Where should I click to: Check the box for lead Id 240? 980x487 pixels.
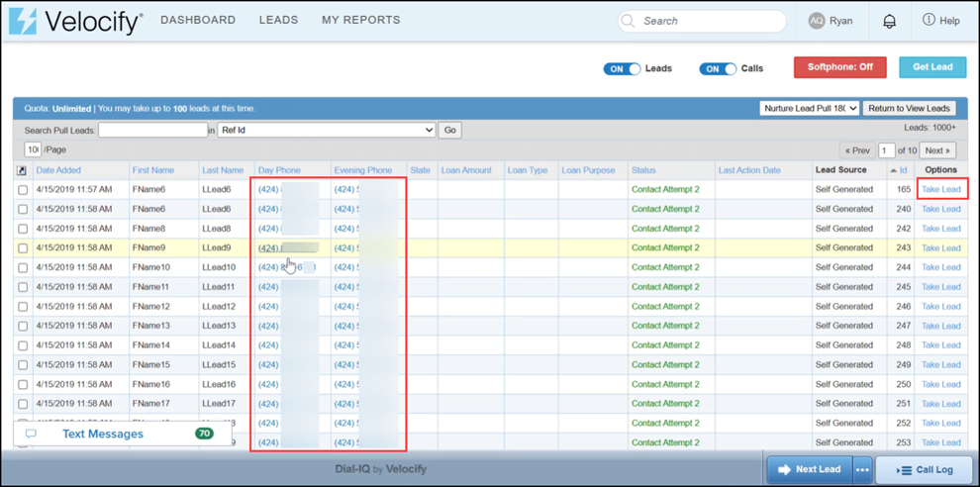[x=23, y=210]
